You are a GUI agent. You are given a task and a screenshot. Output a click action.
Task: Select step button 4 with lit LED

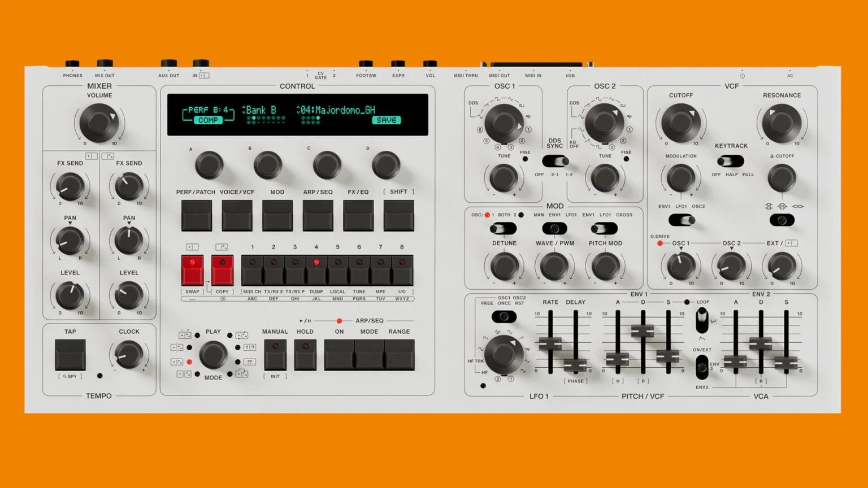coord(316,270)
